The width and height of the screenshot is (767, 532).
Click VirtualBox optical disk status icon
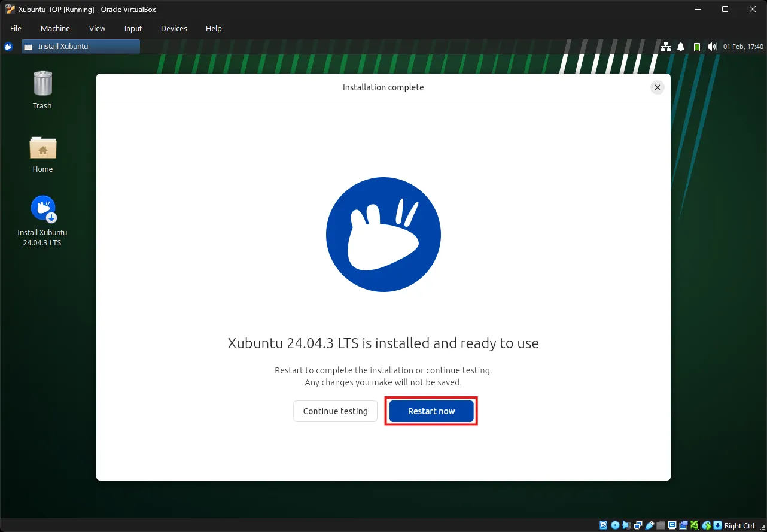[615, 525]
